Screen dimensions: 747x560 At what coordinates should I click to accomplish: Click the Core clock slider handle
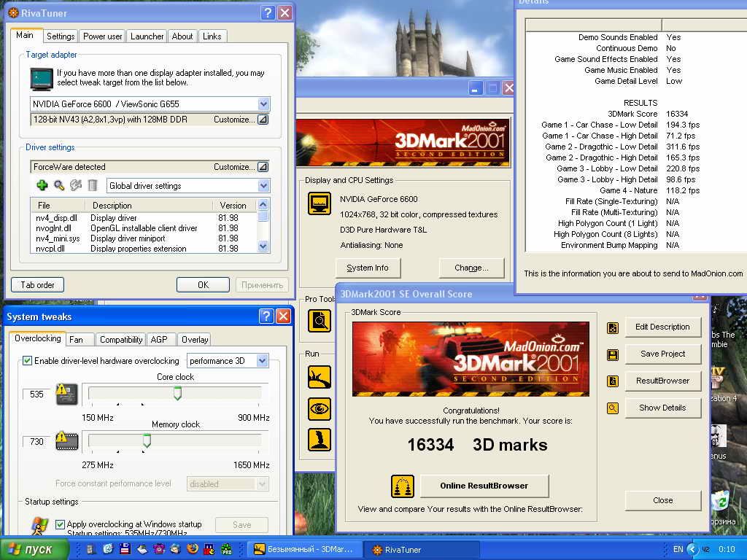[x=177, y=393]
